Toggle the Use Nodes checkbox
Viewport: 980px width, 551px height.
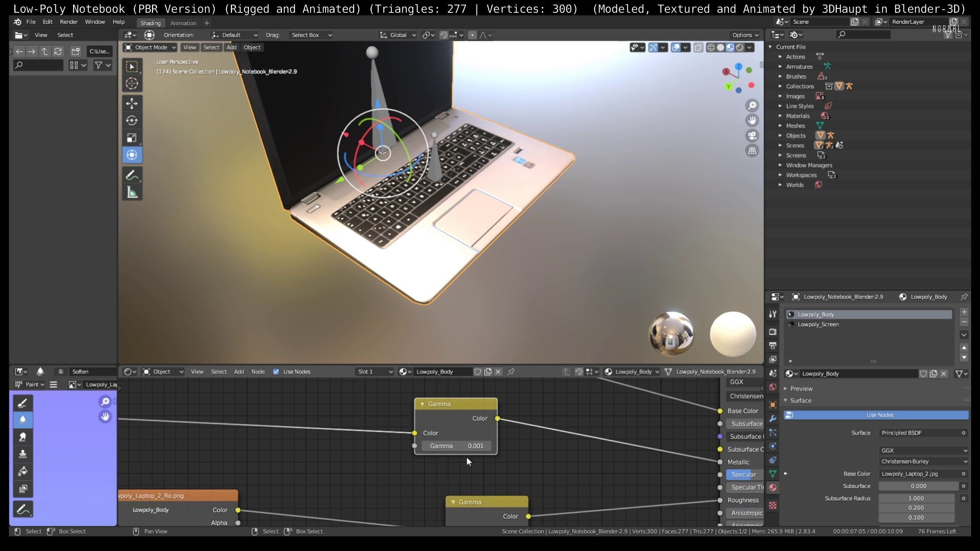point(276,372)
